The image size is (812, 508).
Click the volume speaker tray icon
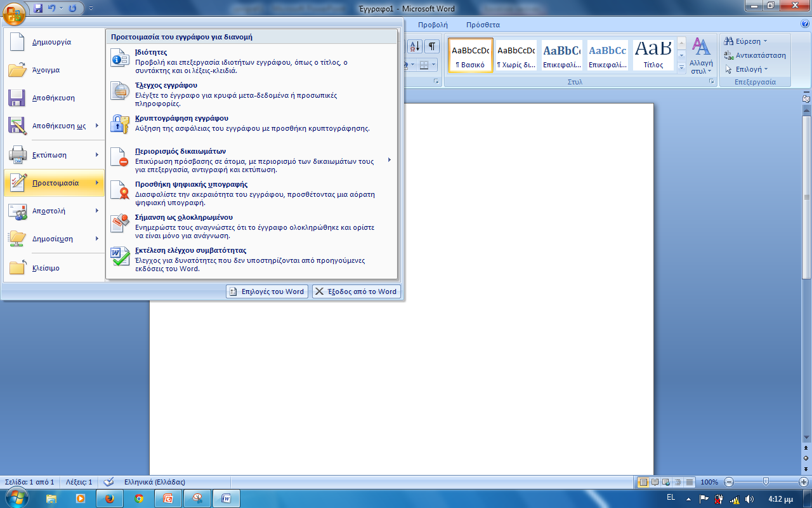[x=749, y=498]
